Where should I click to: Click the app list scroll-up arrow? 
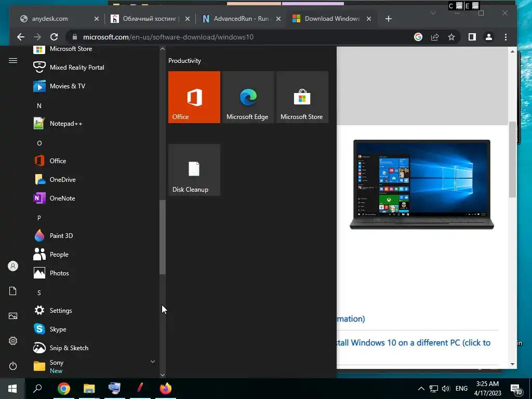163,49
